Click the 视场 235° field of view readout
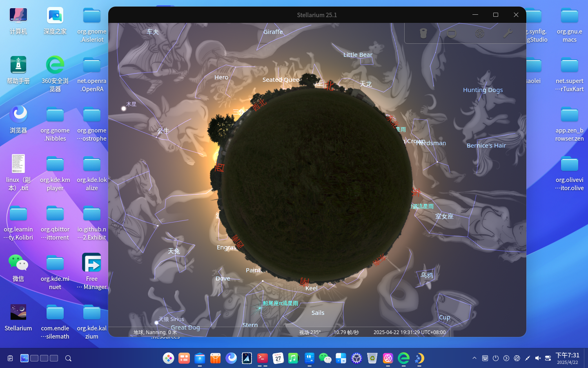588x368 pixels. (x=310, y=332)
